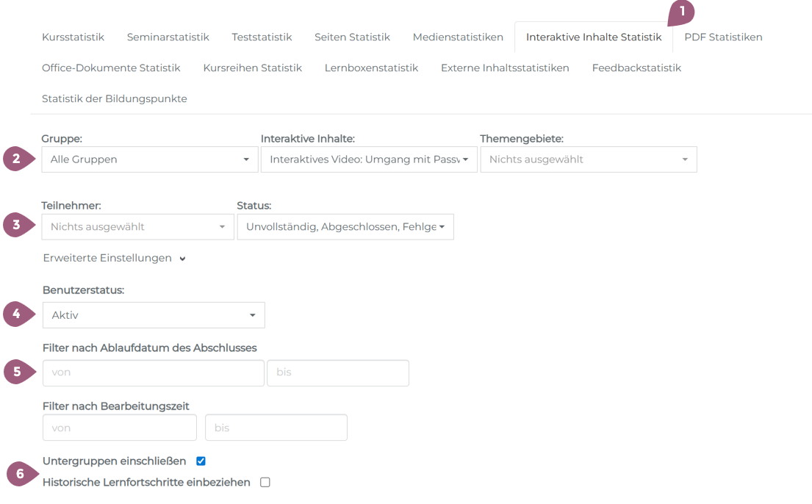This screenshot has width=812, height=504.
Task: Click the numbered marker 6 badge
Action: point(20,474)
